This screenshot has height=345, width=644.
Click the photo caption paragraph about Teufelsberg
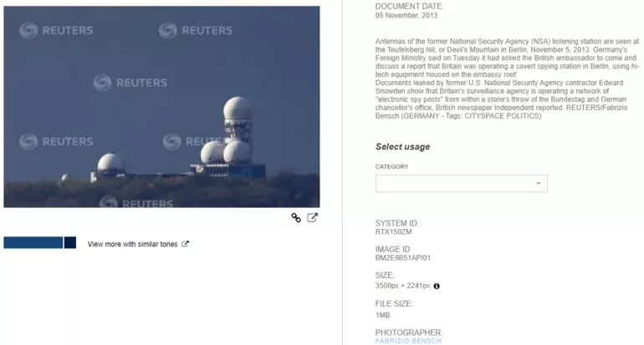tap(507, 79)
